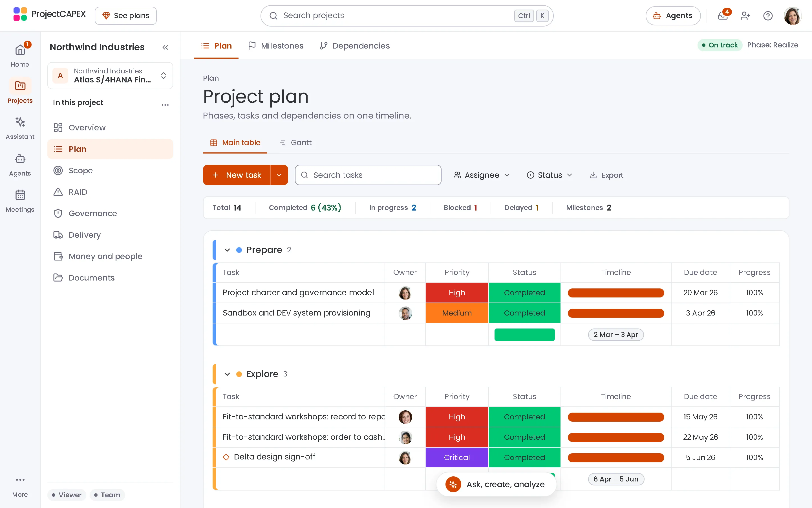Click the Viewer role chip
This screenshot has height=508, width=812.
[67, 495]
